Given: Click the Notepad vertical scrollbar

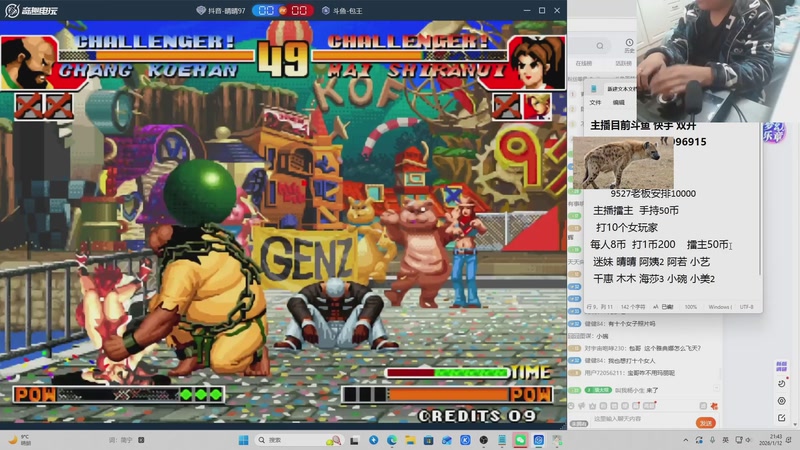Looking at the screenshot, I should tap(760, 204).
